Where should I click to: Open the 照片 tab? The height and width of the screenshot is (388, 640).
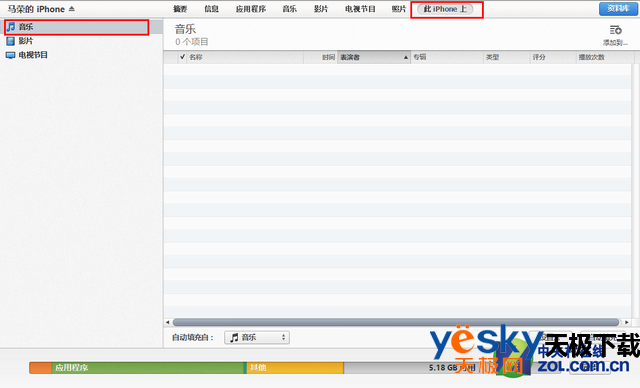click(399, 9)
